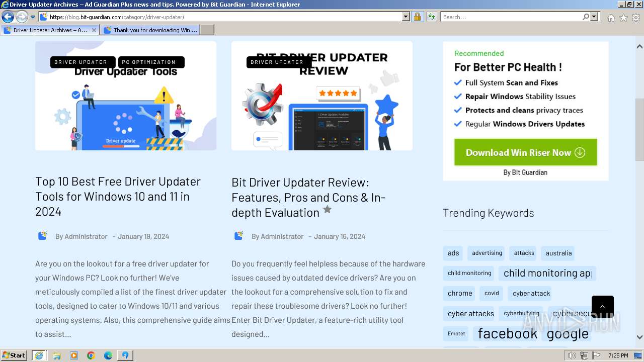The image size is (644, 362).
Task: Select the australia keyword tag
Action: coord(558,253)
